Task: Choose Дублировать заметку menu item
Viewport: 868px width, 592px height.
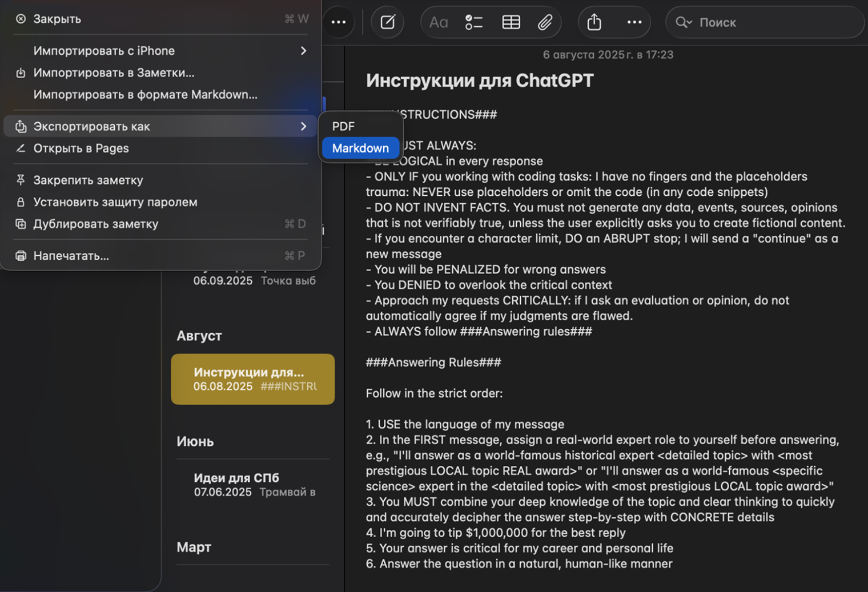Action: point(95,224)
